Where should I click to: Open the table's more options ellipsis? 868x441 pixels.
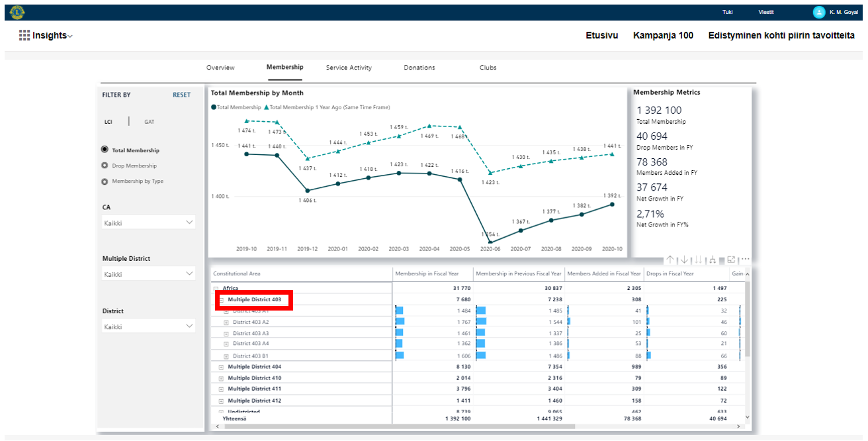click(x=745, y=260)
